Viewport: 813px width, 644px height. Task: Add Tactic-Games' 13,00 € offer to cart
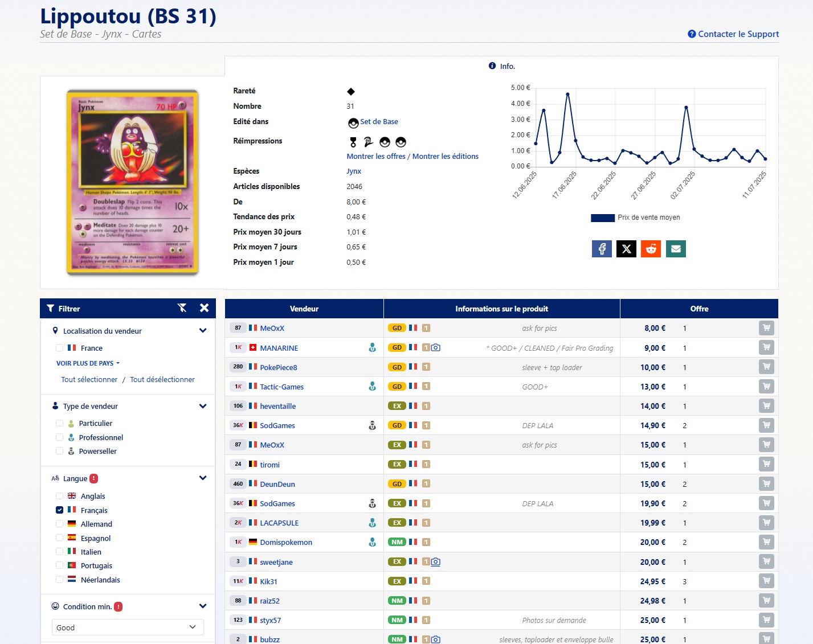point(766,387)
